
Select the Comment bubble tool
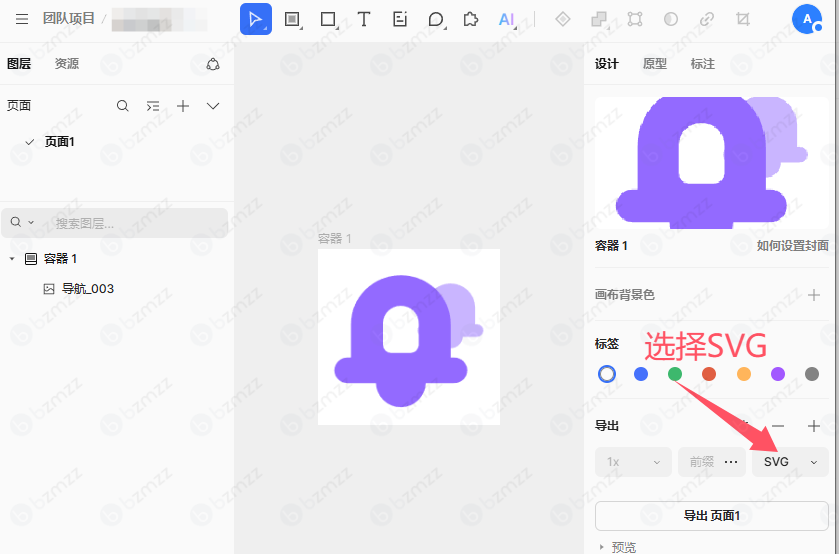coord(436,19)
